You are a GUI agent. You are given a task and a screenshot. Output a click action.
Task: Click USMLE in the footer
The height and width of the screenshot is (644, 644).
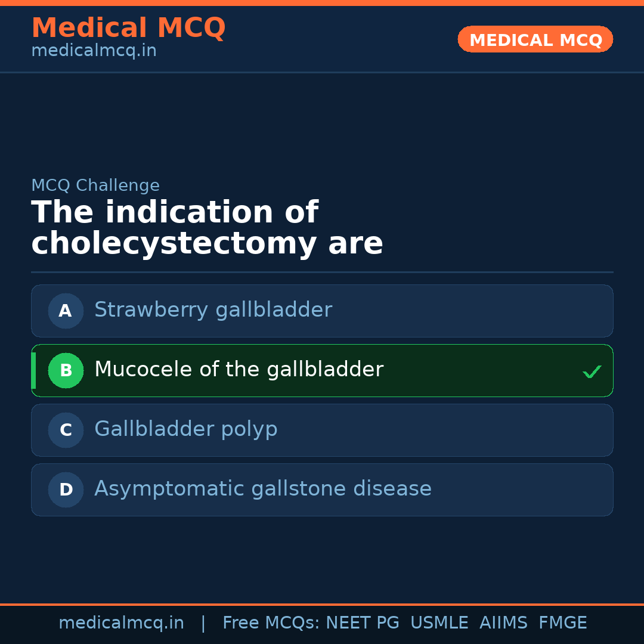pos(439,623)
